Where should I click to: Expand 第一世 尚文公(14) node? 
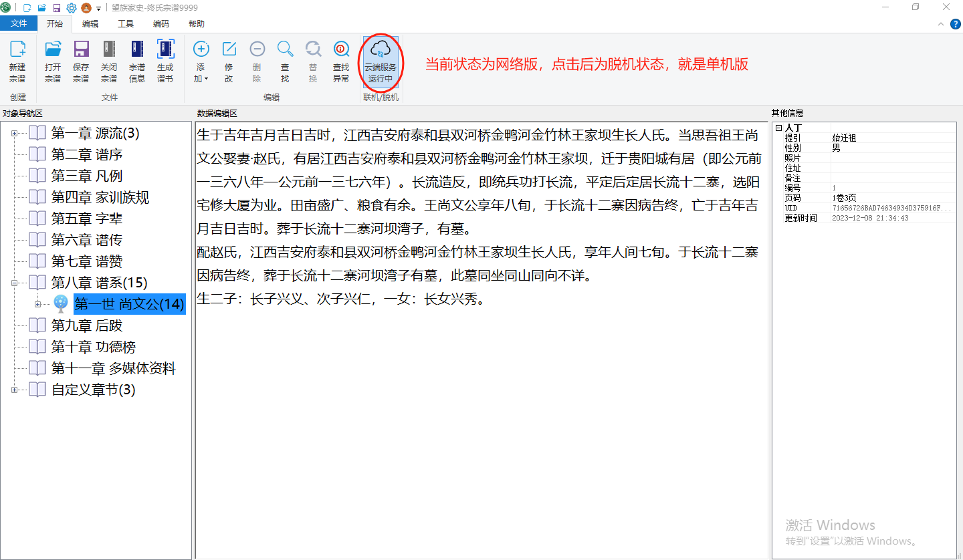tap(37, 305)
